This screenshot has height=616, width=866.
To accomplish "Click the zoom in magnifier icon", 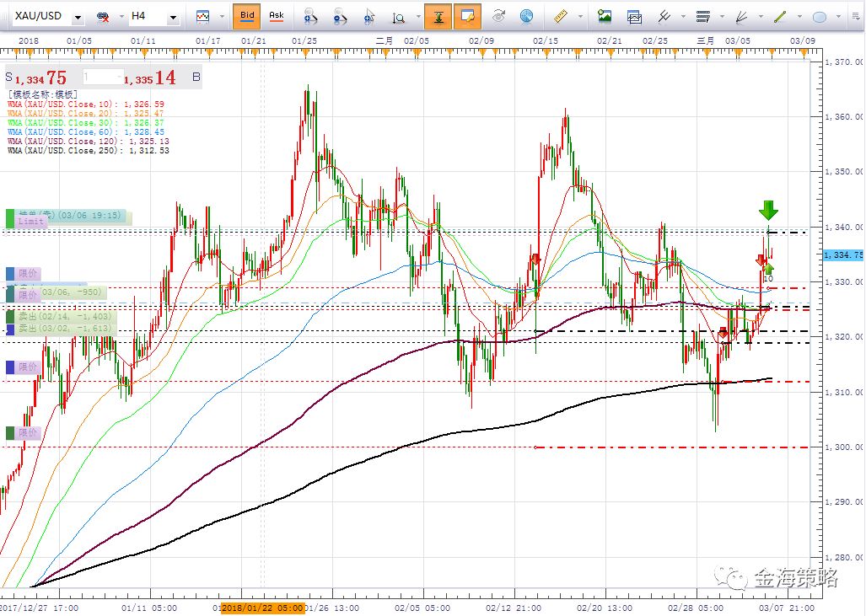I will pyautogui.click(x=310, y=16).
